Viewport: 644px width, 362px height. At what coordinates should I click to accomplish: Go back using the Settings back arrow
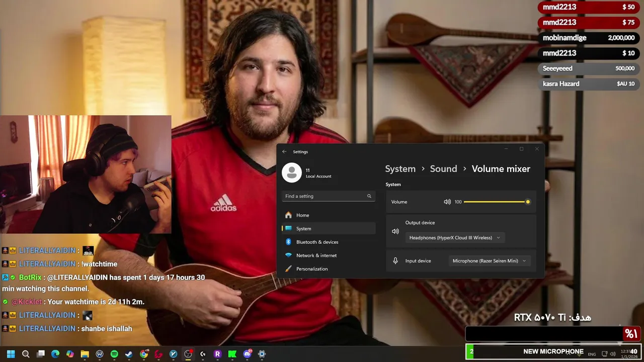click(x=284, y=152)
